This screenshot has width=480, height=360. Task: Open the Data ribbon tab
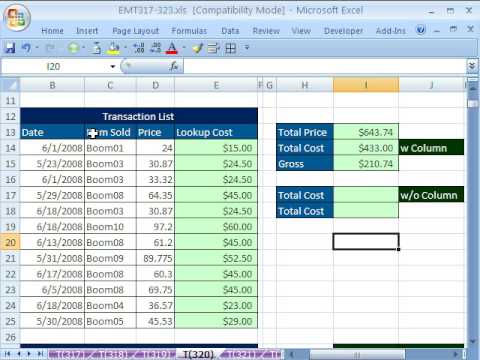coord(230,31)
